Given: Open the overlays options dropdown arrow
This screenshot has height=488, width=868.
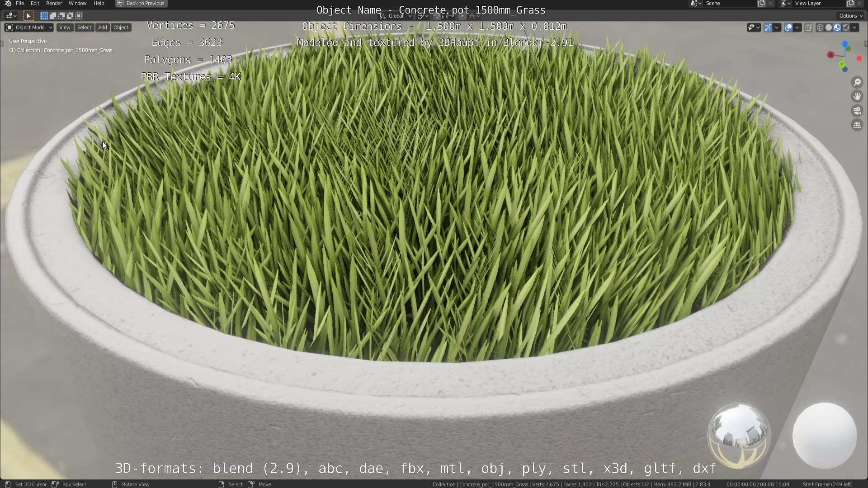Looking at the screenshot, I should (797, 28).
